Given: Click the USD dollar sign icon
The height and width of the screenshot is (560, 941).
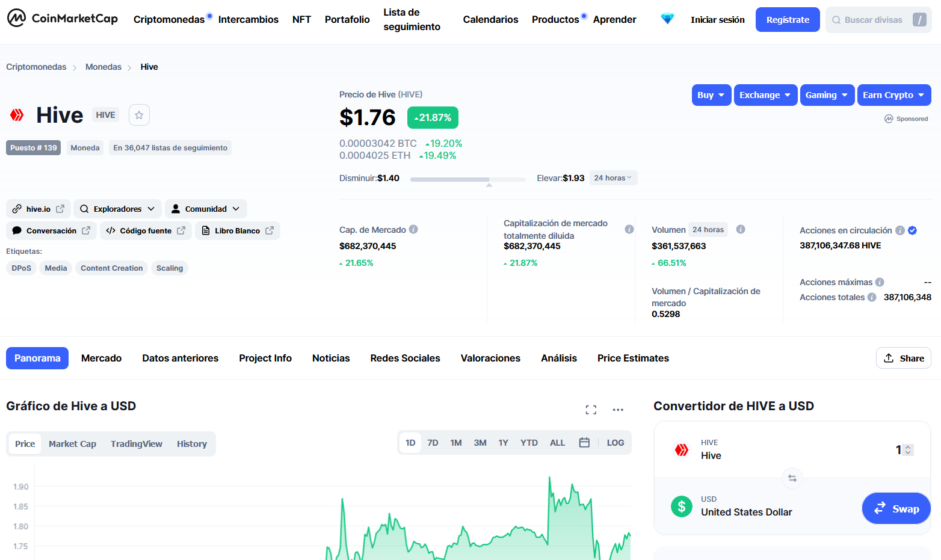Looking at the screenshot, I should pos(682,506).
